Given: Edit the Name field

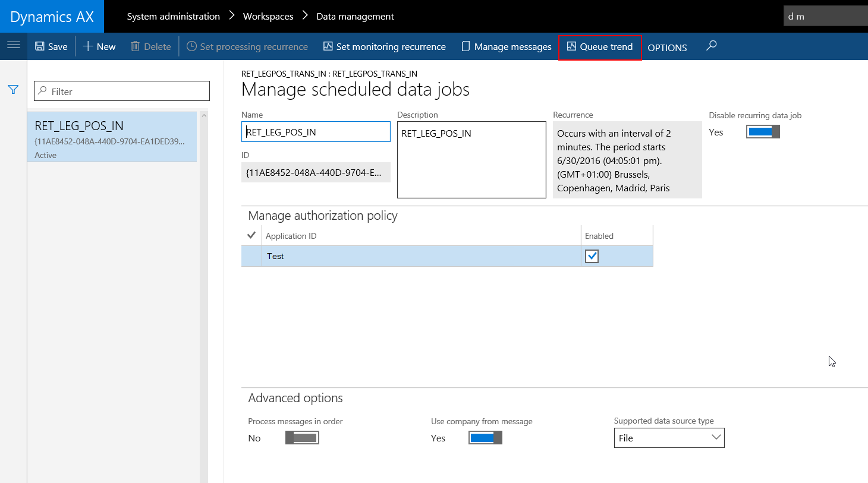Looking at the screenshot, I should (x=316, y=132).
